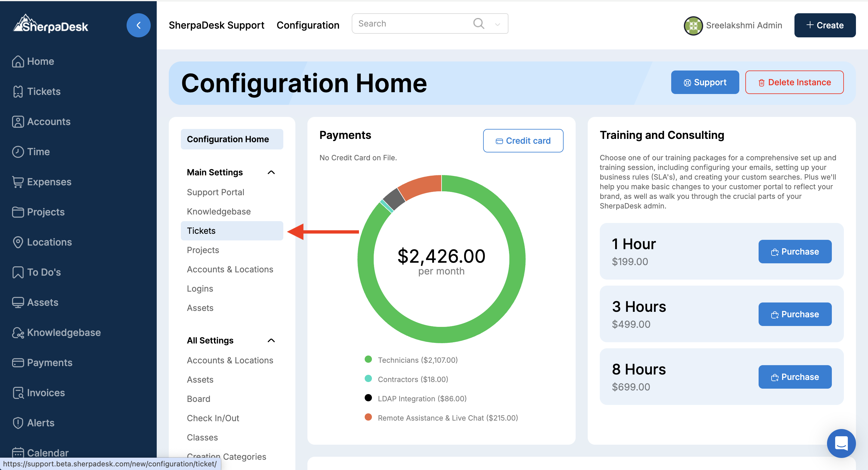Collapse the Main Settings section

coord(271,173)
